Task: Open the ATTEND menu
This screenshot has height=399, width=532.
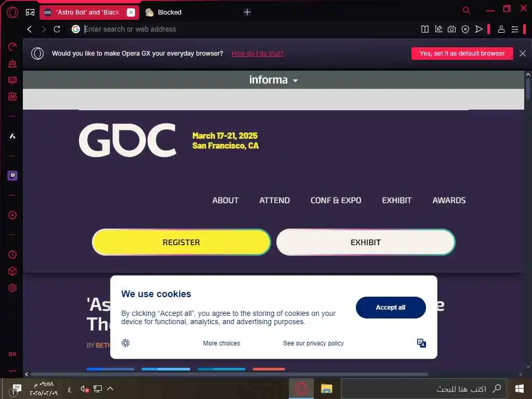Action: tap(274, 200)
